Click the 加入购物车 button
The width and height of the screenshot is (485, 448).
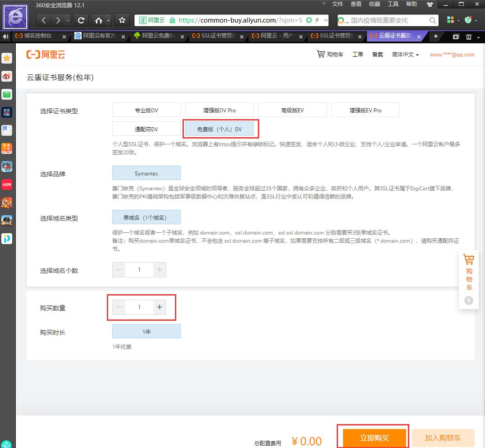(x=443, y=438)
